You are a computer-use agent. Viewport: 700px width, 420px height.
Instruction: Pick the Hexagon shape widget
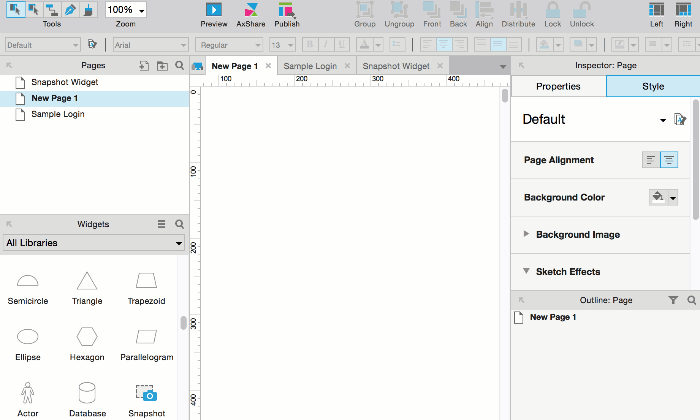tap(88, 337)
